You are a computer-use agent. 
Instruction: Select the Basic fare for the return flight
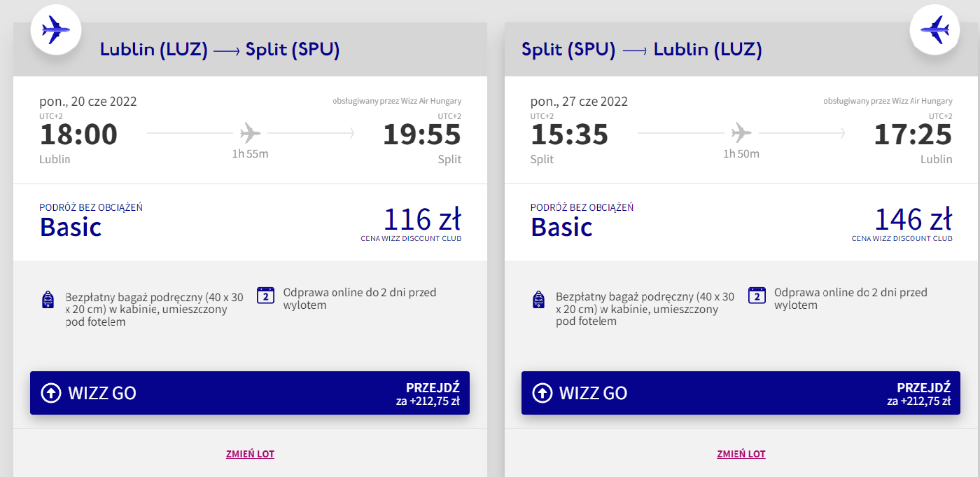(x=561, y=226)
